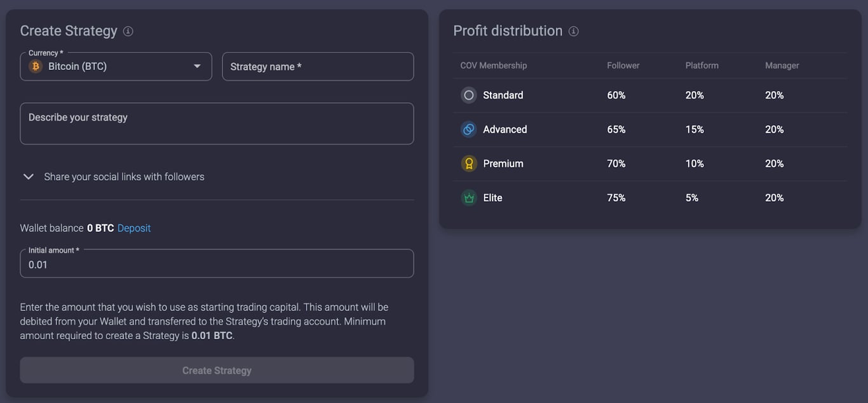This screenshot has height=403, width=868.
Task: Click the Premium crown icon
Action: click(468, 163)
